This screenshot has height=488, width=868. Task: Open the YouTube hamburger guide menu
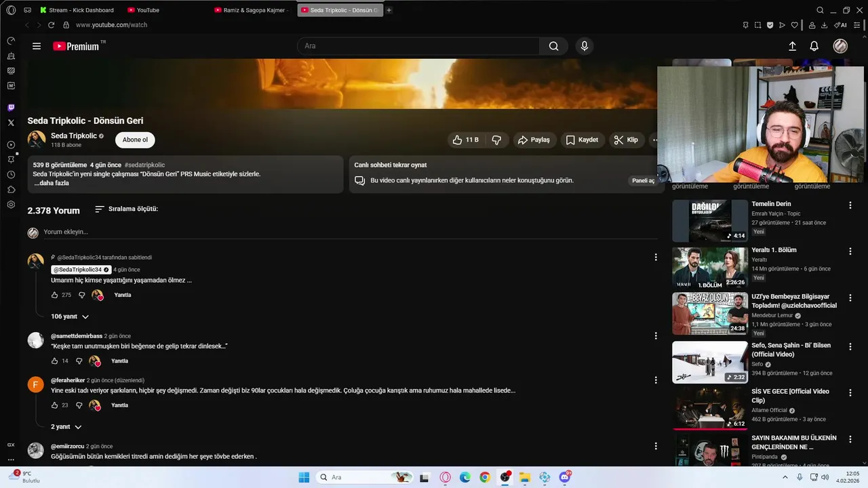[37, 46]
